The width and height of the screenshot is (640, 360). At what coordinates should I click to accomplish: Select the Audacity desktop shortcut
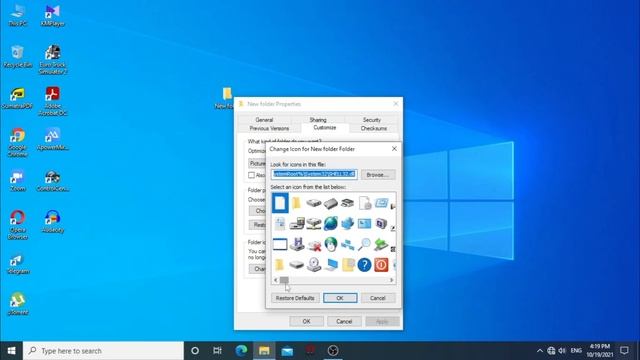tap(53, 221)
